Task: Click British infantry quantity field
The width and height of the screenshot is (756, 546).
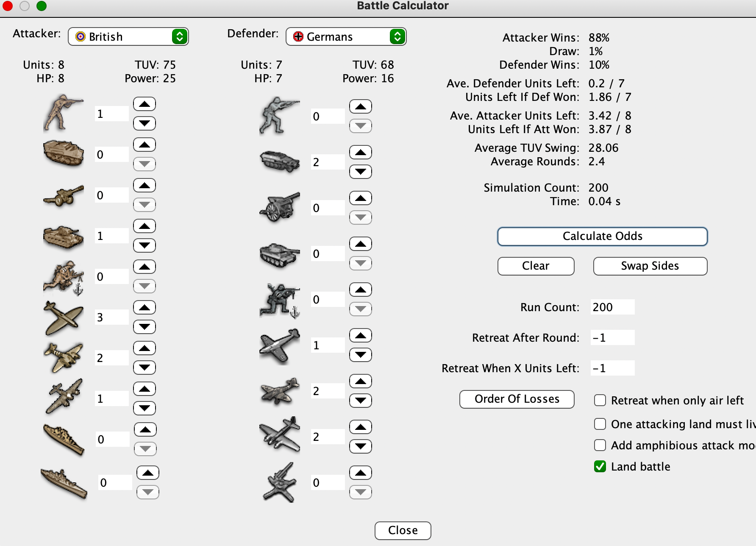Action: 111,114
